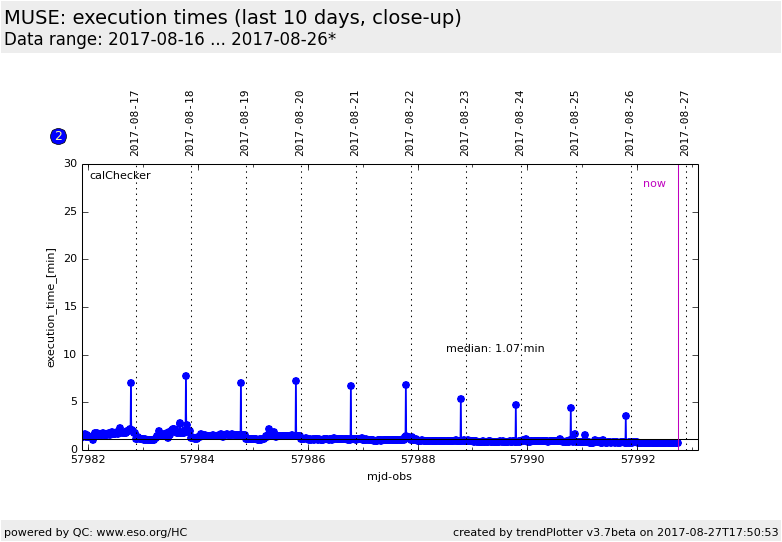Select the 2017-08-17 date label
Viewport: 782px width, 542px height.
135,123
